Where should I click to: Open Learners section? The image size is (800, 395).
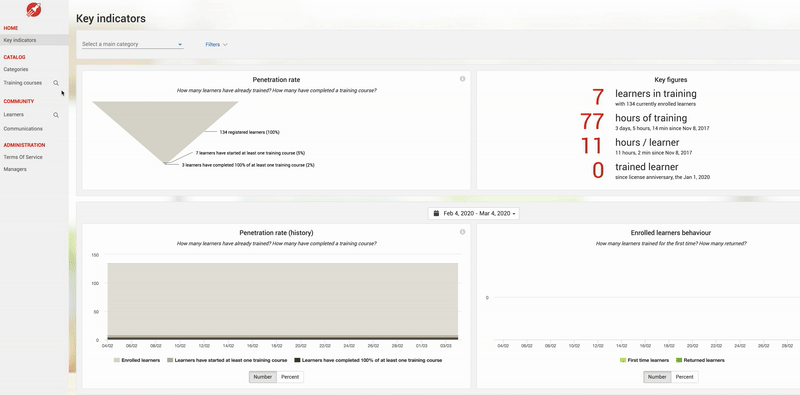tap(13, 115)
